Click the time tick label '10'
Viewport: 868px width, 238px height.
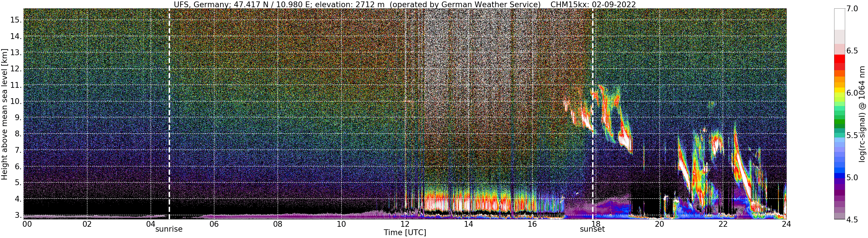[341, 224]
